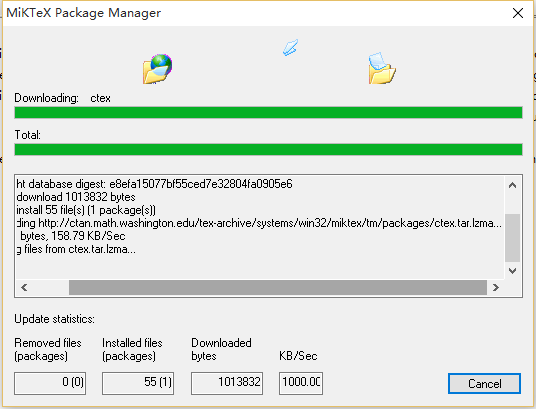
Task: Close the MiKTeX Package Manager window
Action: 518,13
